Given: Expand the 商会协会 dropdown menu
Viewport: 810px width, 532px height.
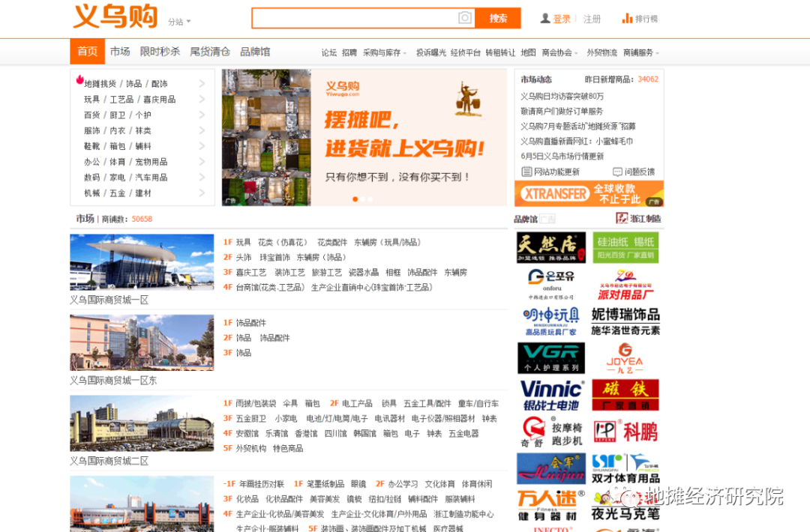Looking at the screenshot, I should point(559,52).
